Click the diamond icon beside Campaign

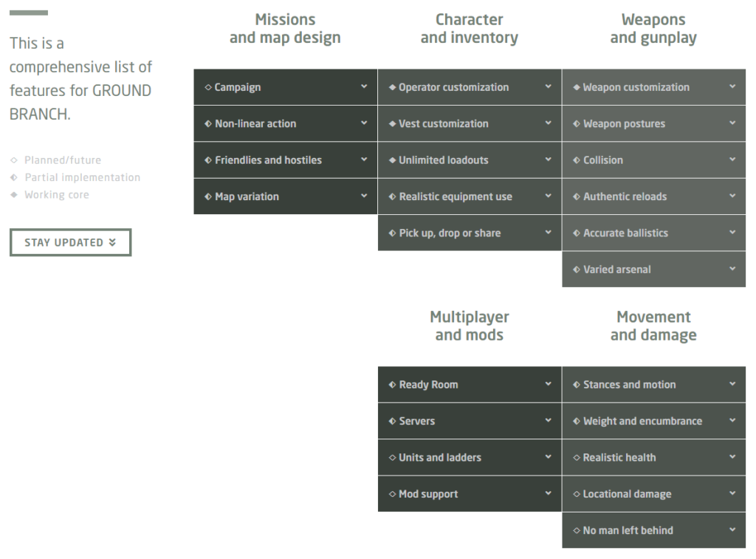[x=208, y=87]
